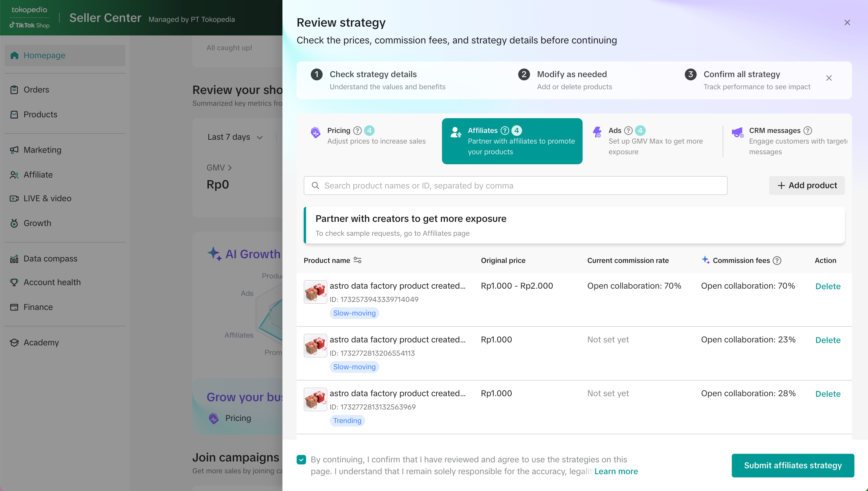868x491 pixels.
Task: Click the Pricing help question-mark icon
Action: (357, 131)
